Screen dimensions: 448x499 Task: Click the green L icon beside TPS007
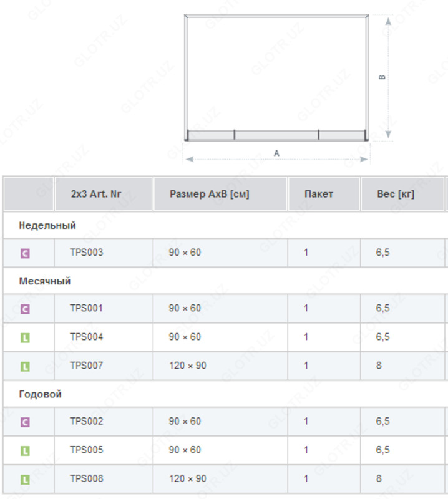tap(25, 367)
